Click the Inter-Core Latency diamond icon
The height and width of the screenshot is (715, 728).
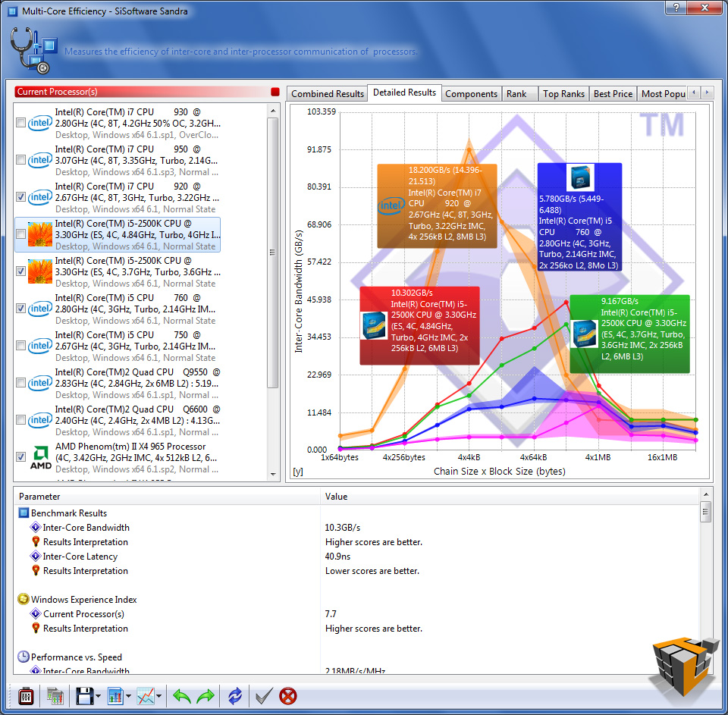(x=36, y=557)
